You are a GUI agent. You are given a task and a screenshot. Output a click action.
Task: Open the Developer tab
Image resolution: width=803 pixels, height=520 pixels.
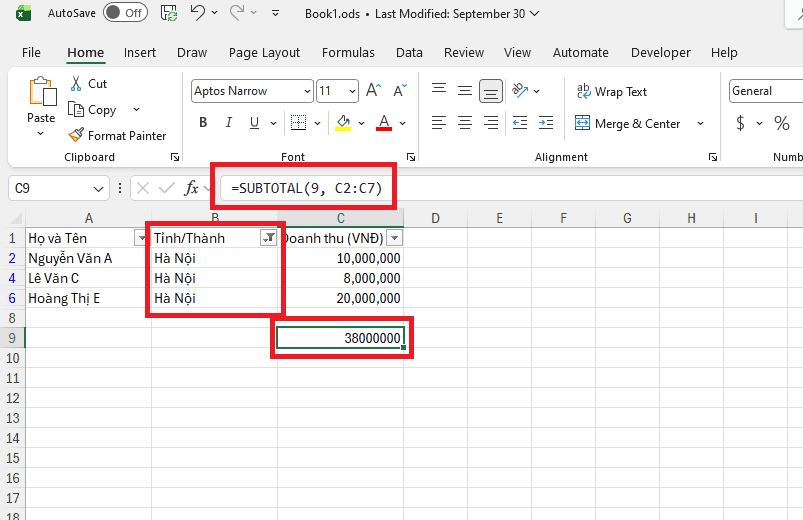661,52
